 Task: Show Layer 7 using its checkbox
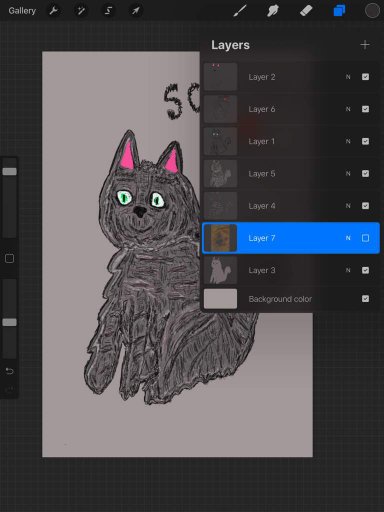click(x=365, y=238)
